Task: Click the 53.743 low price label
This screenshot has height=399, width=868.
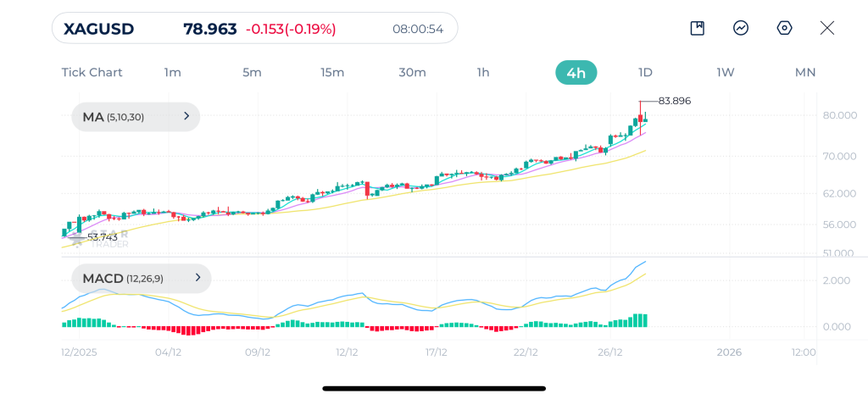Action: pyautogui.click(x=103, y=237)
